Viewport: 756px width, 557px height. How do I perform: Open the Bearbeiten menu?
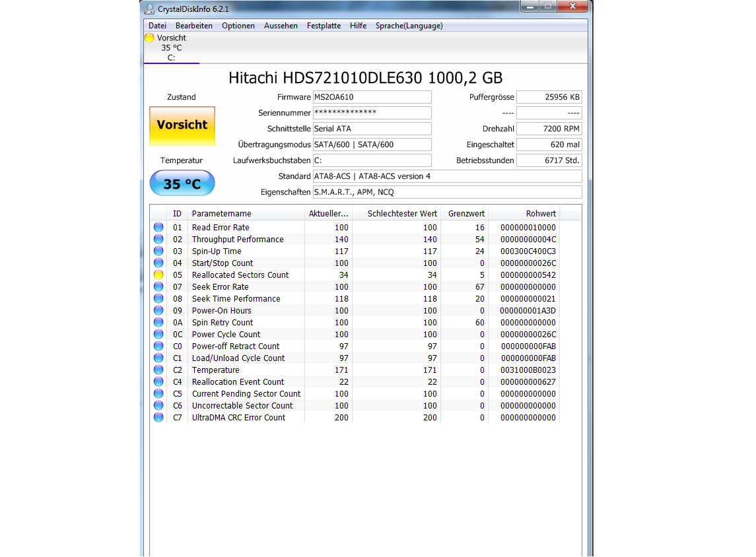[194, 26]
